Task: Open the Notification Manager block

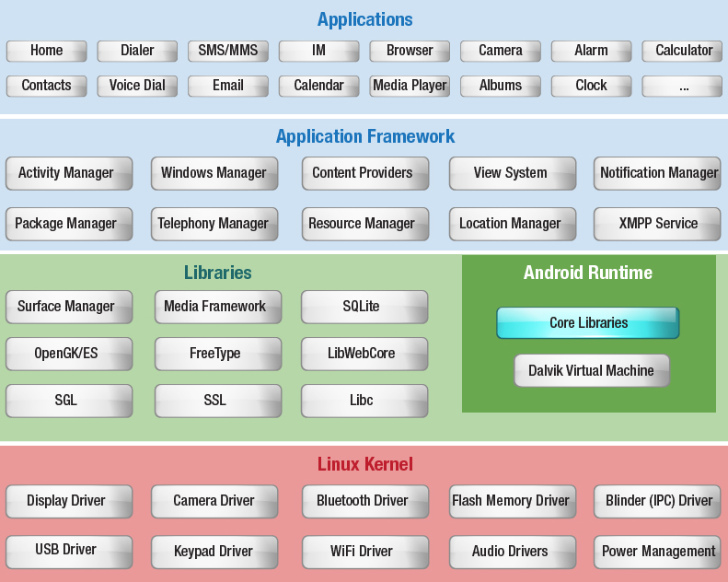Action: 657,173
